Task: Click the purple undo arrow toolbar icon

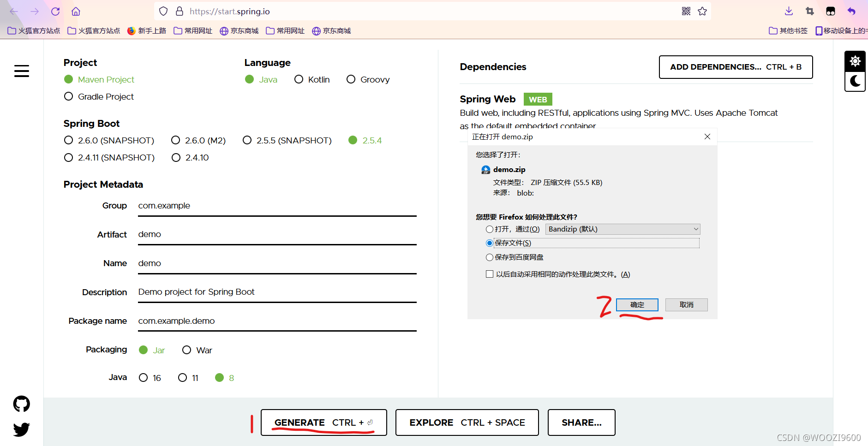Action: click(x=851, y=12)
